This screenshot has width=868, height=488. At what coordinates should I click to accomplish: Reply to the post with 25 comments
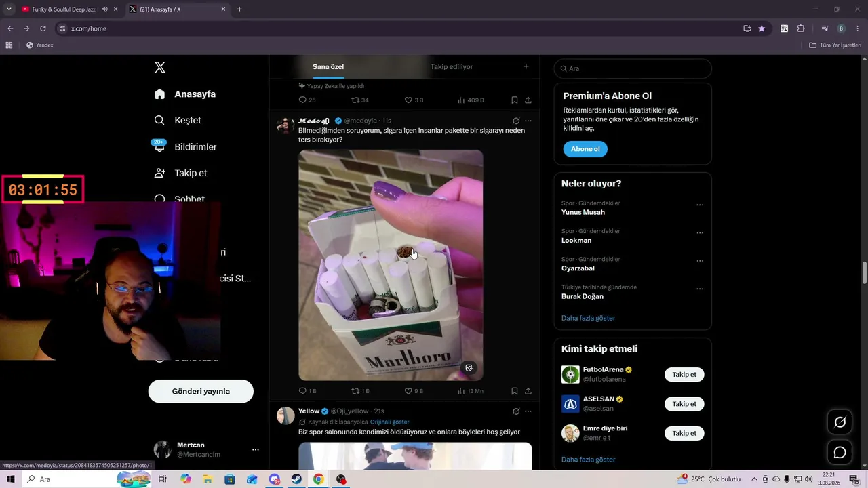click(x=307, y=100)
